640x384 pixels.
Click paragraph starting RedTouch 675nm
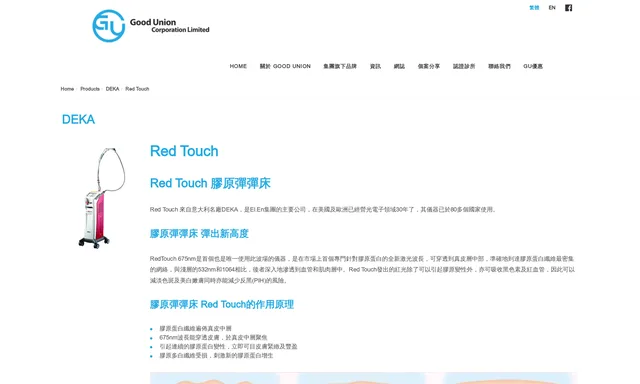pyautogui.click(x=362, y=270)
